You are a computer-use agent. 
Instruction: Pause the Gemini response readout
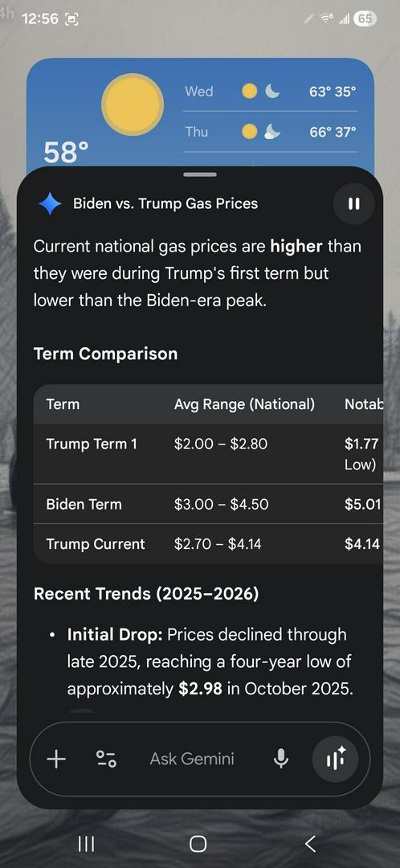pyautogui.click(x=353, y=203)
